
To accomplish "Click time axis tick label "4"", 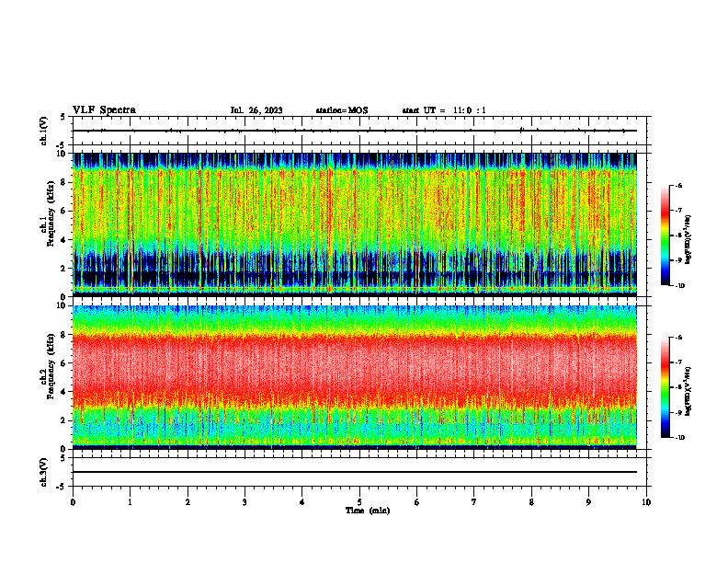I will 302,502.
